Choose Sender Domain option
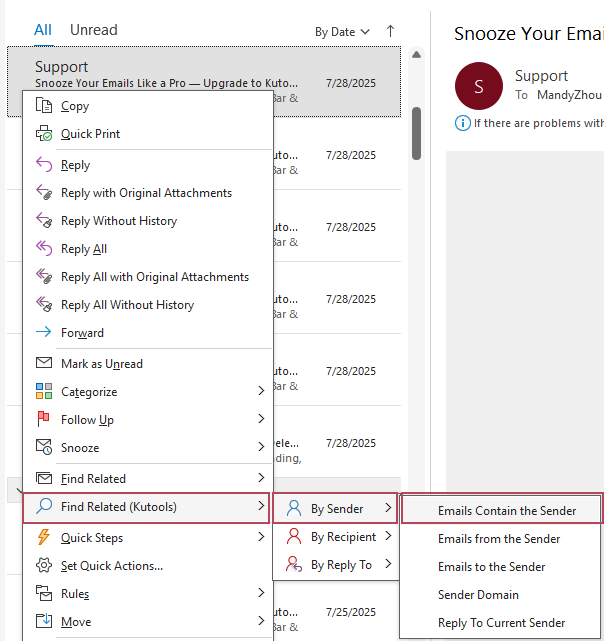This screenshot has height=641, width=604. (x=500, y=594)
